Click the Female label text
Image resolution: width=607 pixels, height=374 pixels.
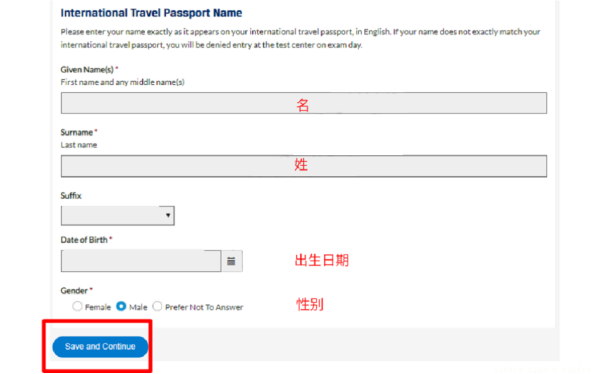click(98, 307)
